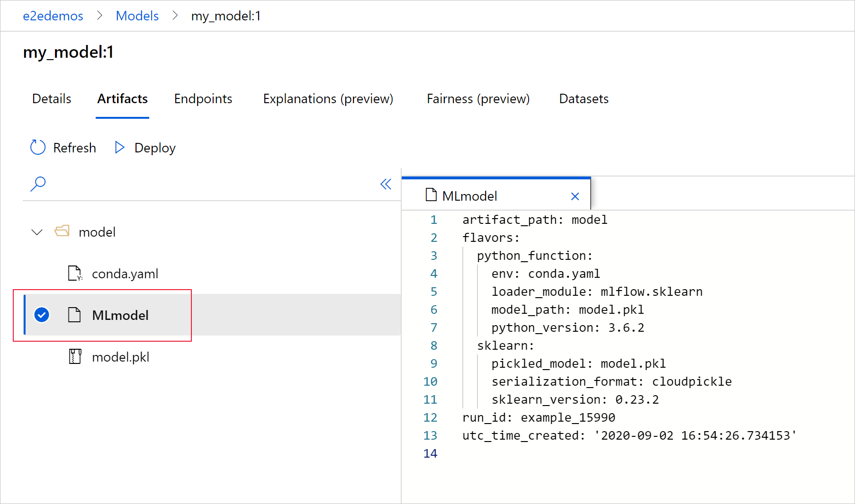Navigate to Models via breadcrumb link
The height and width of the screenshot is (504, 855).
pyautogui.click(x=137, y=15)
